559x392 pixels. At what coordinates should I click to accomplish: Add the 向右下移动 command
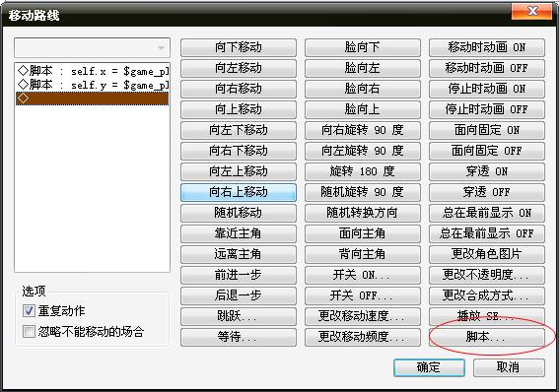239,151
